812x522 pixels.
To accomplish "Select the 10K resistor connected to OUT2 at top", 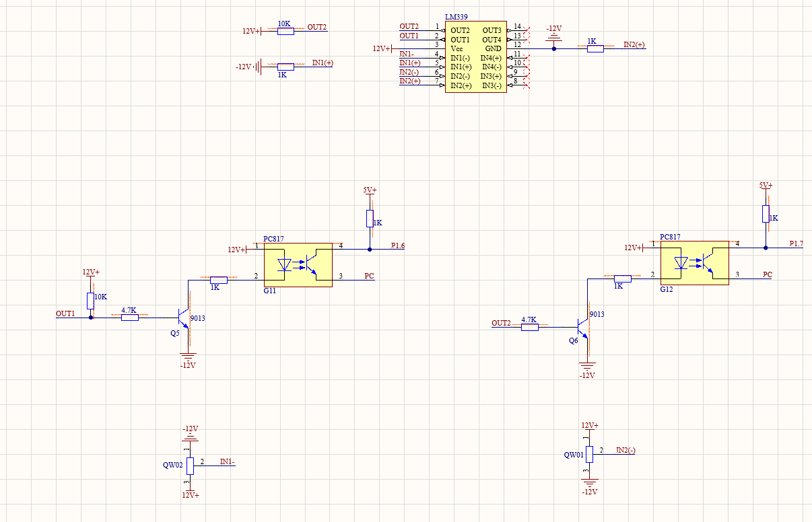I will 285,31.
